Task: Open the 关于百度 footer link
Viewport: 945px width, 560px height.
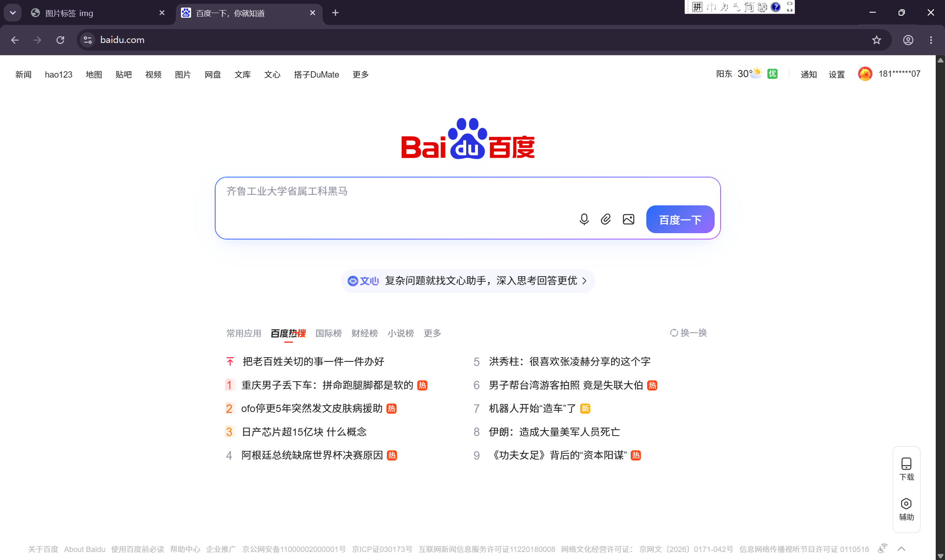Action: (x=43, y=549)
